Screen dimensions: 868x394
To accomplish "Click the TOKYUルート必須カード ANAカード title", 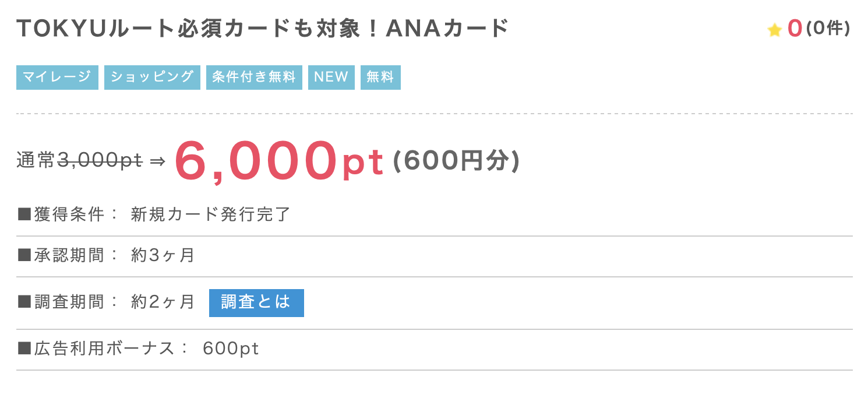I will point(263,29).
